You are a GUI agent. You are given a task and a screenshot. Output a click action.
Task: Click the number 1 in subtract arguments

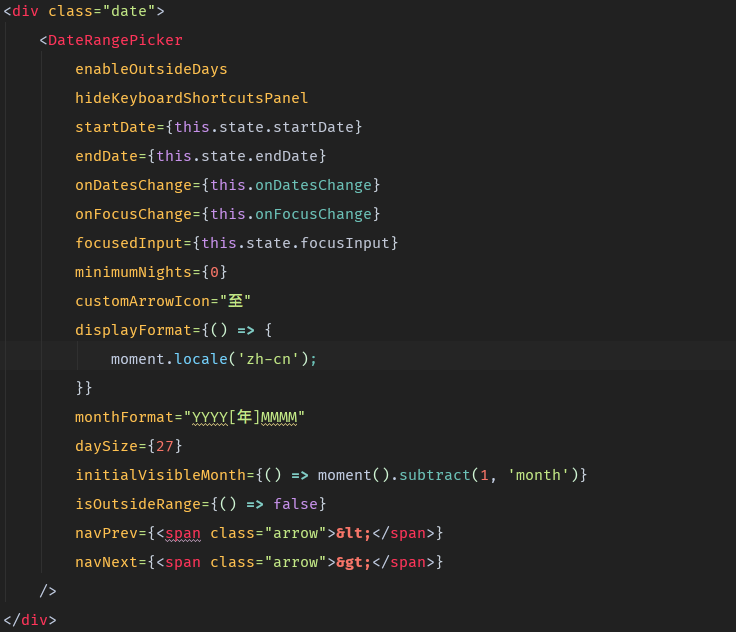(484, 475)
